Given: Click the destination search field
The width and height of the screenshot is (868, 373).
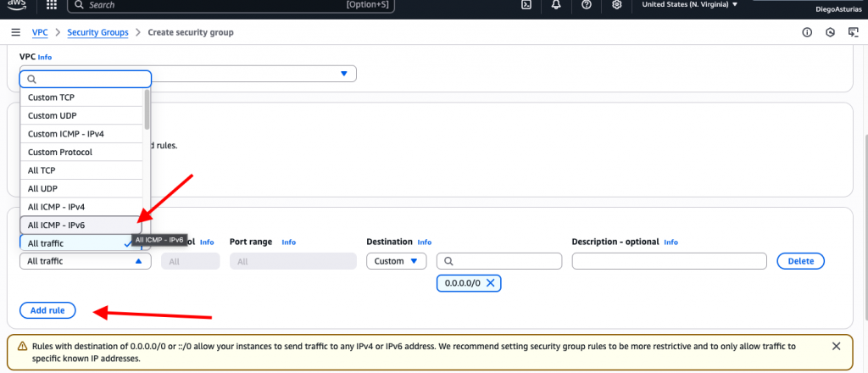Looking at the screenshot, I should pos(499,261).
